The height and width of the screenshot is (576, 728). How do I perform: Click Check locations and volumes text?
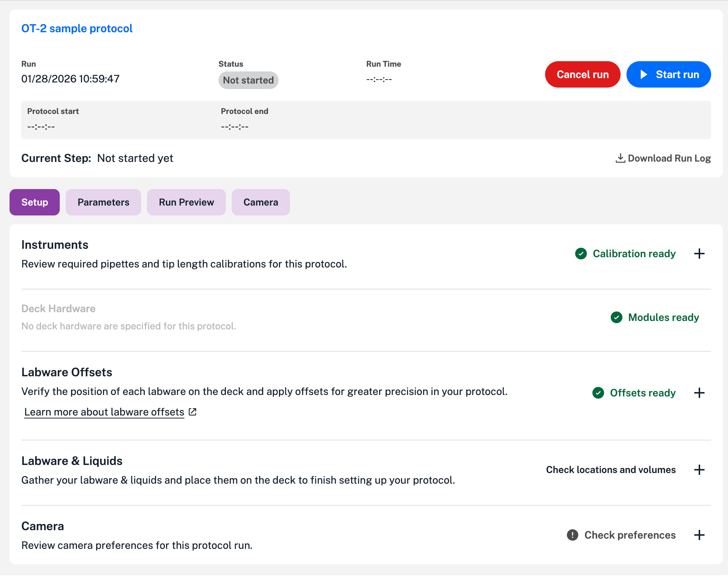point(611,470)
